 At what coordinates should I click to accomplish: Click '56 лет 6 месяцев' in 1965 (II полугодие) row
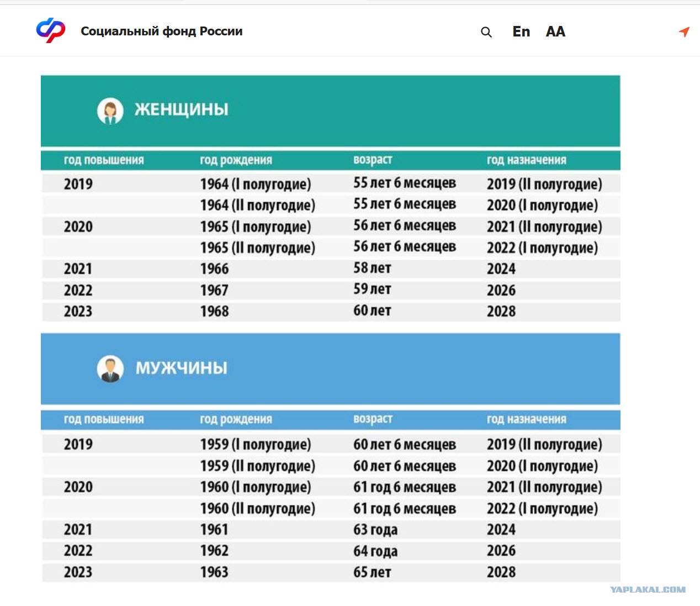pos(405,246)
